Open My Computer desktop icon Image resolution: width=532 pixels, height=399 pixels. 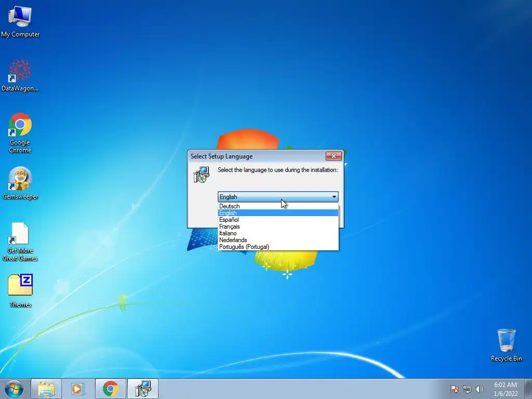[20, 21]
